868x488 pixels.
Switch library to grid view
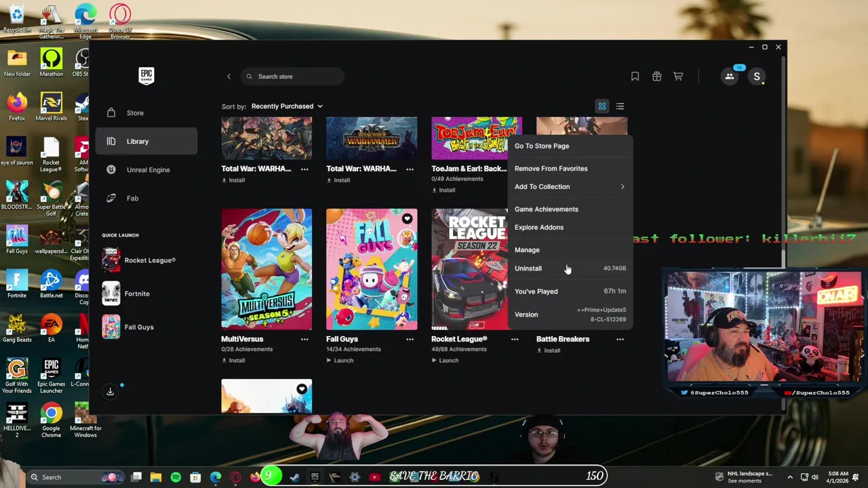(x=602, y=106)
